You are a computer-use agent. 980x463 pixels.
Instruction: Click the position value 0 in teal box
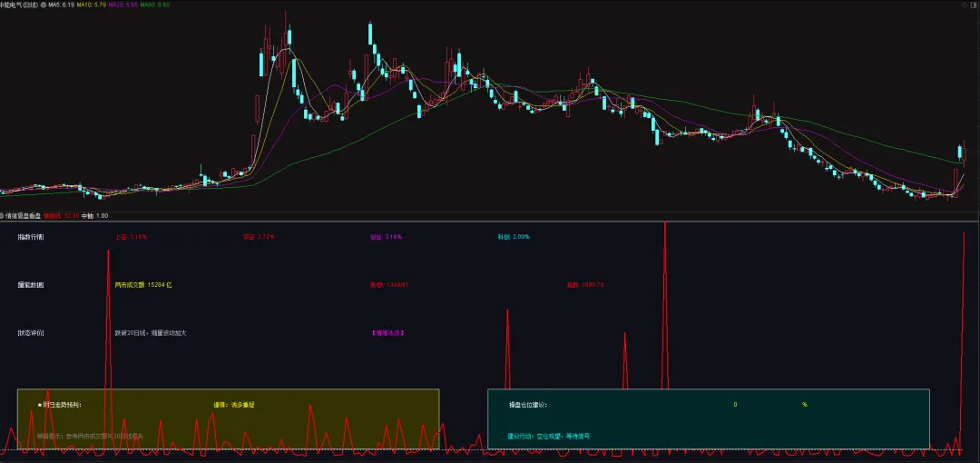pyautogui.click(x=736, y=405)
